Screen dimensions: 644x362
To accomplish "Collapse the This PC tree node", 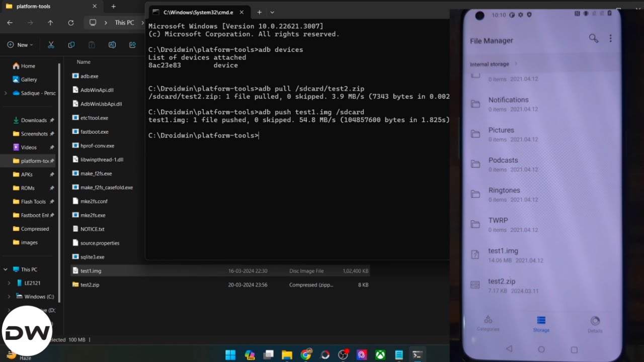I will tap(6, 269).
